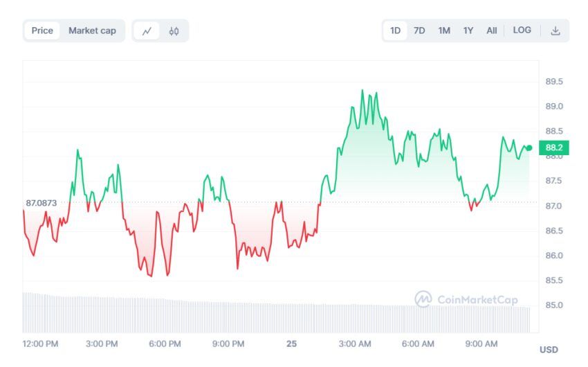588x367 pixels.
Task: Click the current price 88.2 label
Action: point(554,147)
